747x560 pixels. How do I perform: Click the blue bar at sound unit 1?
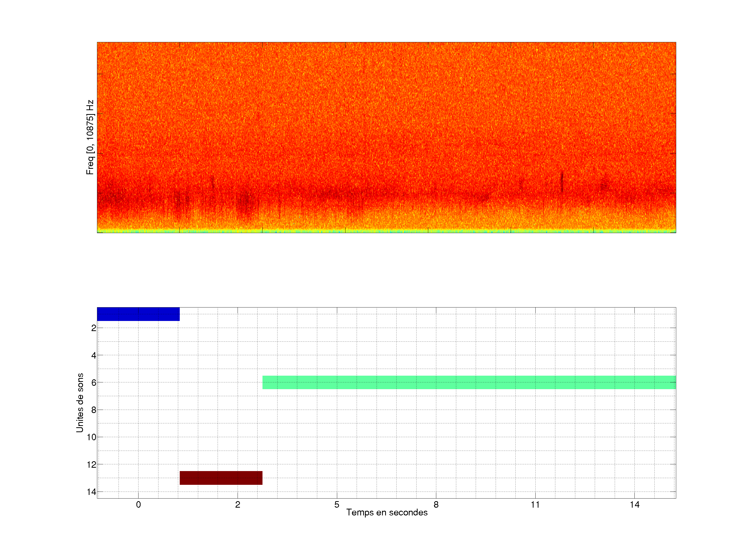click(138, 314)
